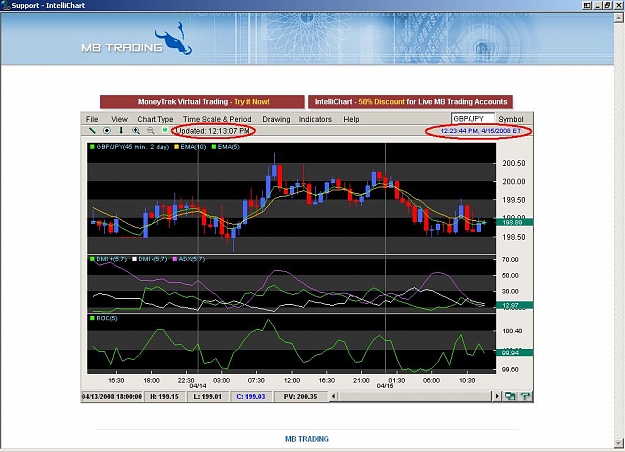Click the 07:30 time axis label

(256, 380)
